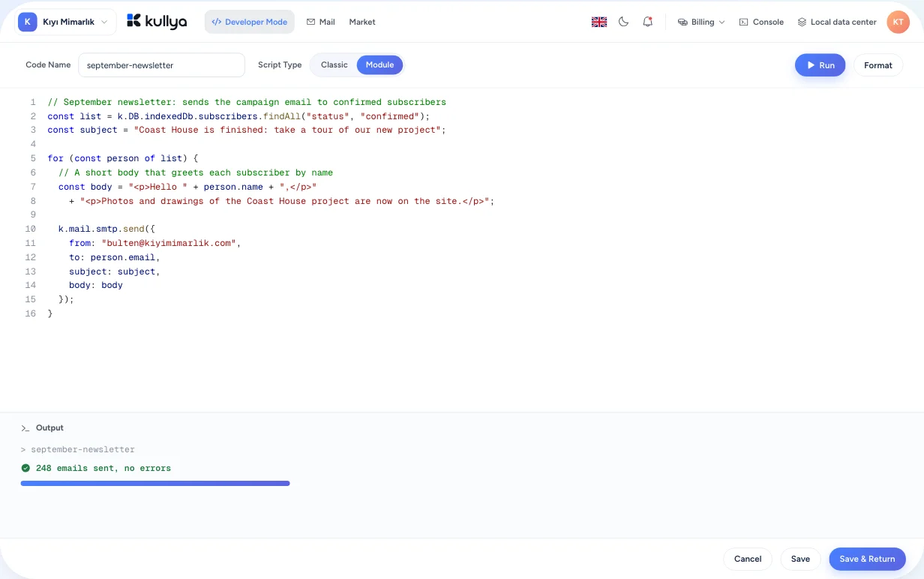The image size is (924, 579).
Task: Select the Module script type
Action: (379, 65)
